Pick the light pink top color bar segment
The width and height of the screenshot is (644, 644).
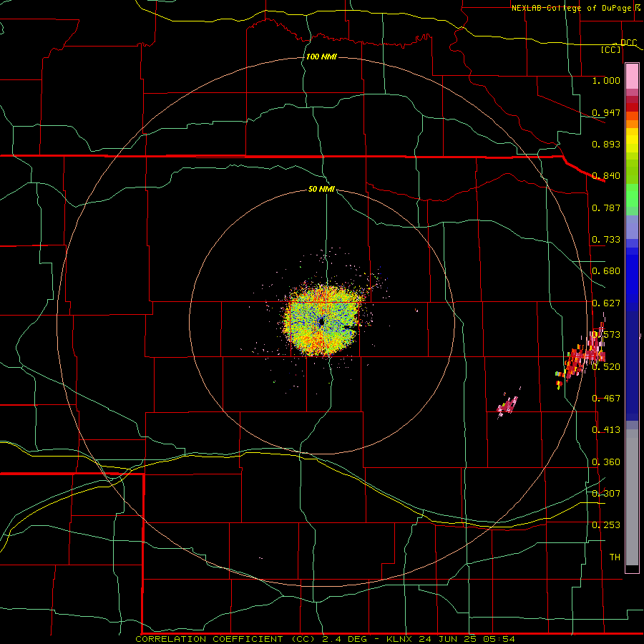(x=632, y=76)
